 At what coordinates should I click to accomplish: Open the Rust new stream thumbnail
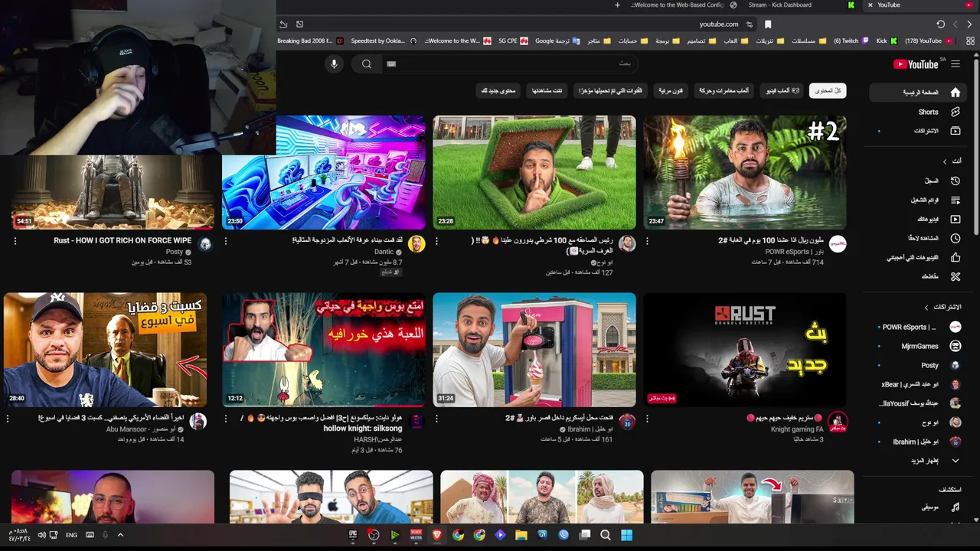pyautogui.click(x=745, y=350)
